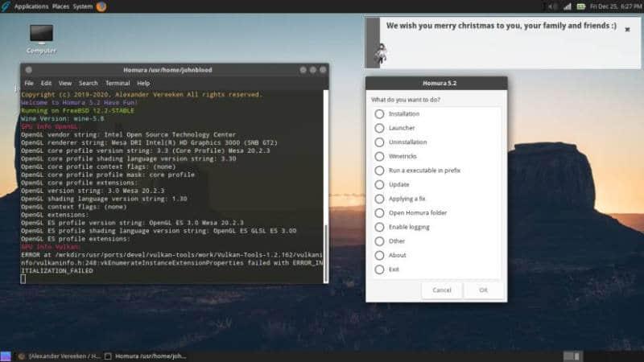Click the workspace switcher in bottom panel
This screenshot has width=644, height=362.
(x=572, y=356)
